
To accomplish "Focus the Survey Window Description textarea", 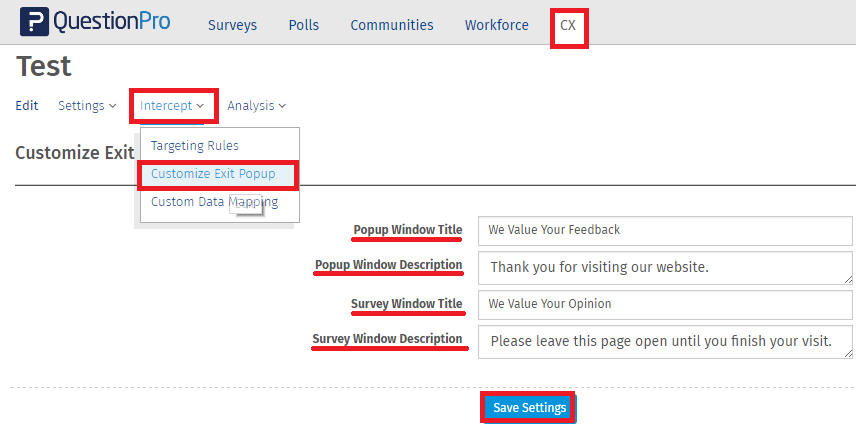I will click(664, 341).
